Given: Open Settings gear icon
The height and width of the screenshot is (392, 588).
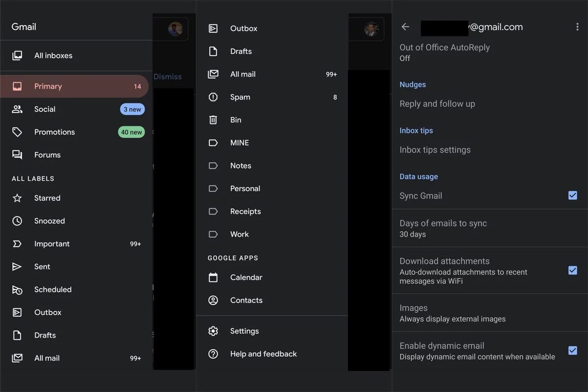Looking at the screenshot, I should pyautogui.click(x=213, y=331).
